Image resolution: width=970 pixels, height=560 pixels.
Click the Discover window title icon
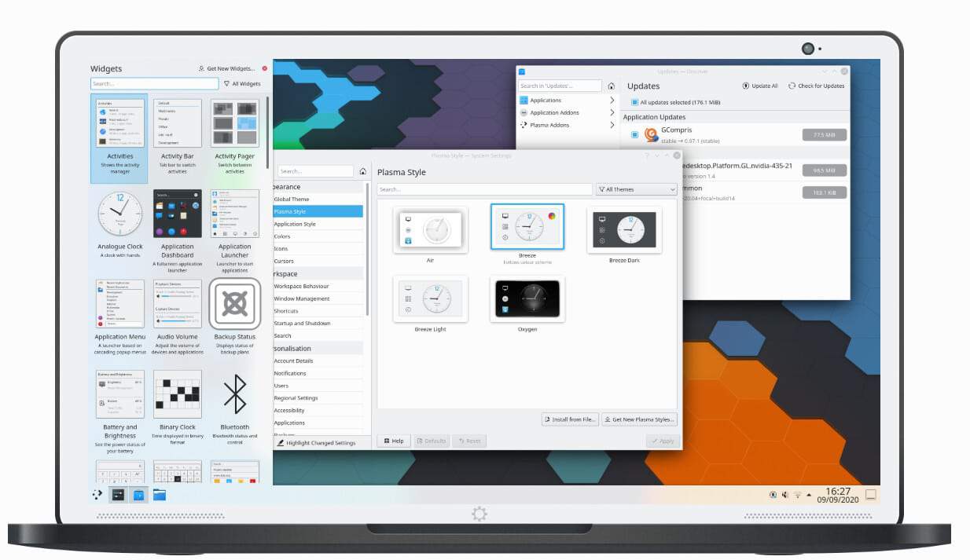coord(521,71)
